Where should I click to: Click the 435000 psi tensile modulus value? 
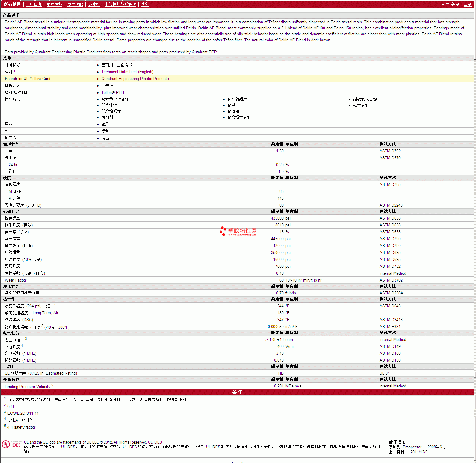[281, 218]
